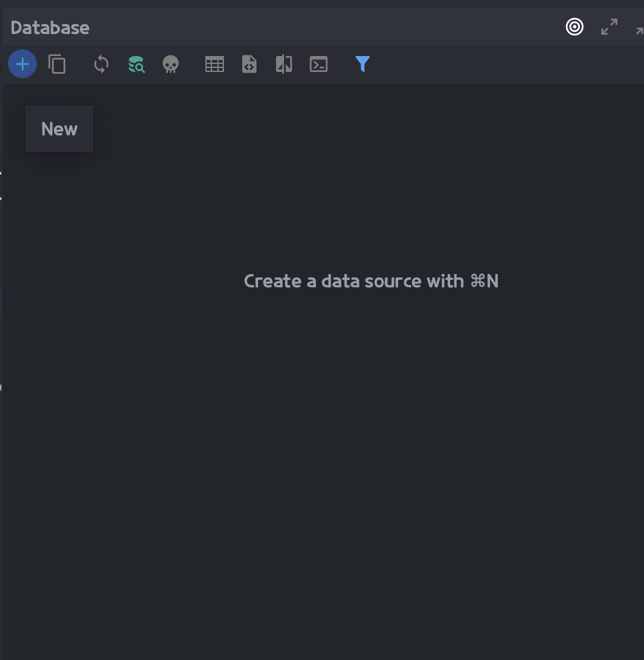Toggle the blue filter funnel icon
This screenshot has height=660, width=644.
pyautogui.click(x=363, y=64)
